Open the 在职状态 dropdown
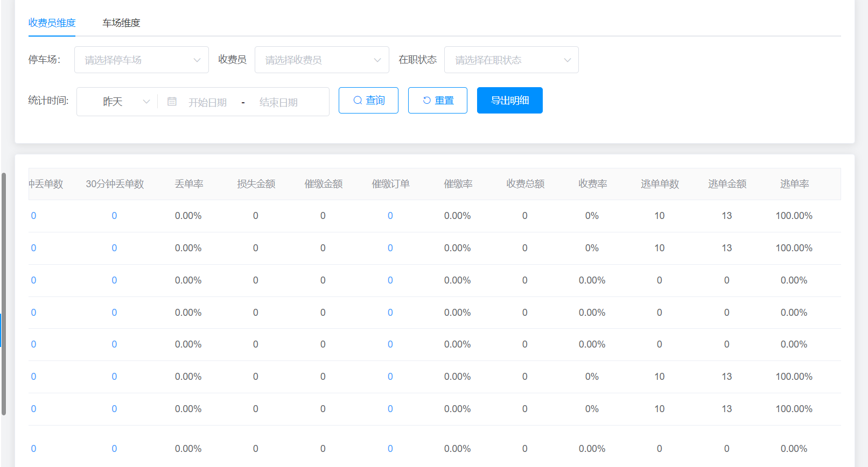Image resolution: width=868 pixels, height=467 pixels. (x=511, y=60)
